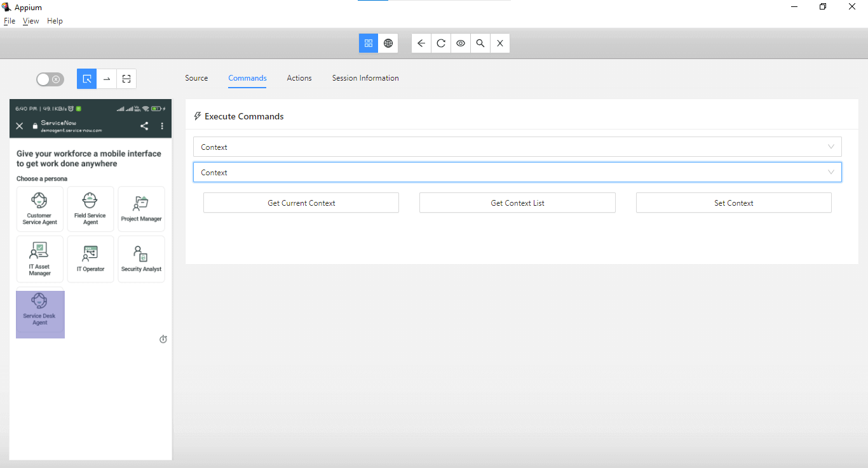Open the Session Information tab

click(365, 78)
